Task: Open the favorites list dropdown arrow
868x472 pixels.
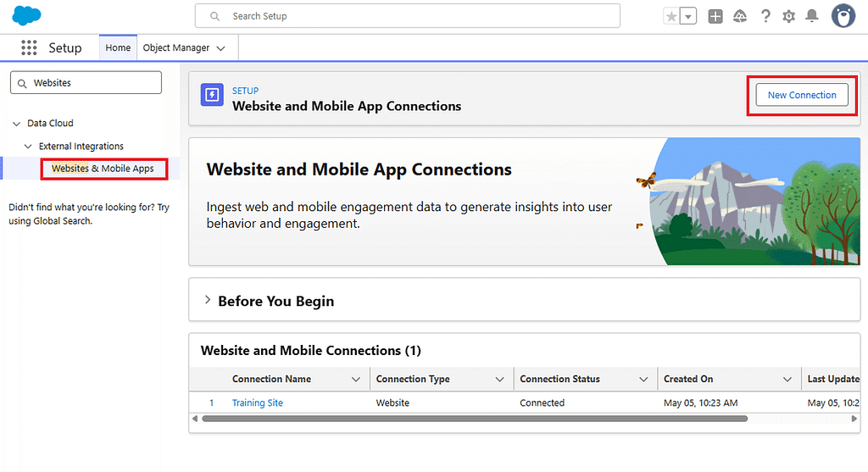Action: coord(688,17)
